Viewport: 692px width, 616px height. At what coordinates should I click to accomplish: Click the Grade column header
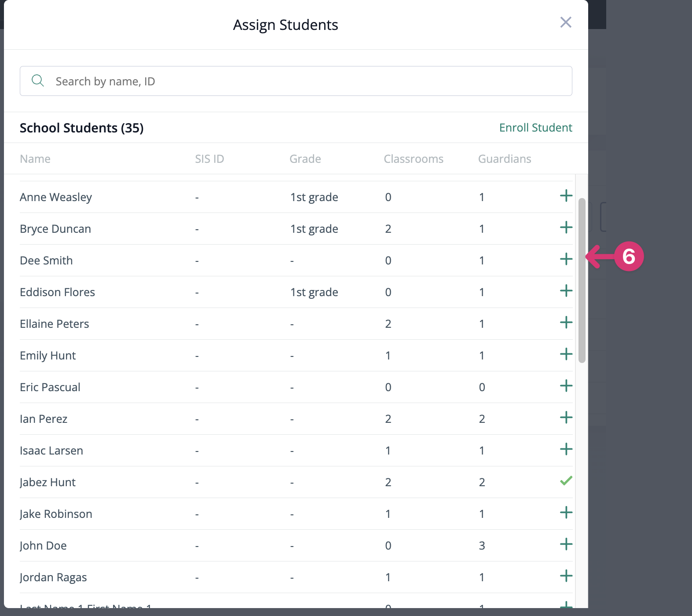coord(305,159)
